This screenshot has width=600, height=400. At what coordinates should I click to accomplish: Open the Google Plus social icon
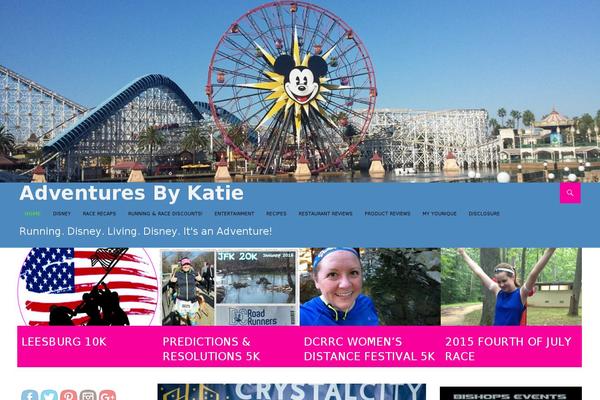(x=108, y=395)
